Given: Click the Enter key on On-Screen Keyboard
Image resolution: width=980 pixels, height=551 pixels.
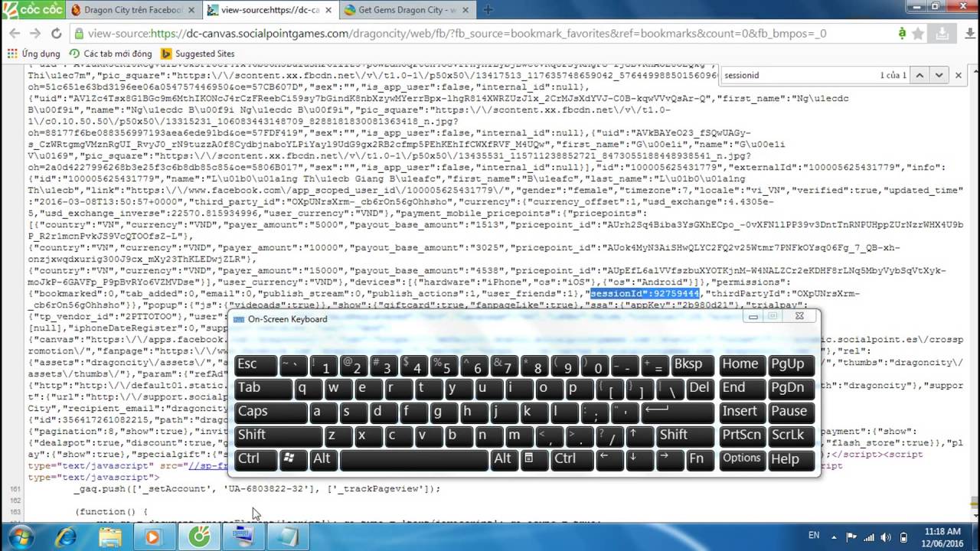Looking at the screenshot, I should pos(678,412).
